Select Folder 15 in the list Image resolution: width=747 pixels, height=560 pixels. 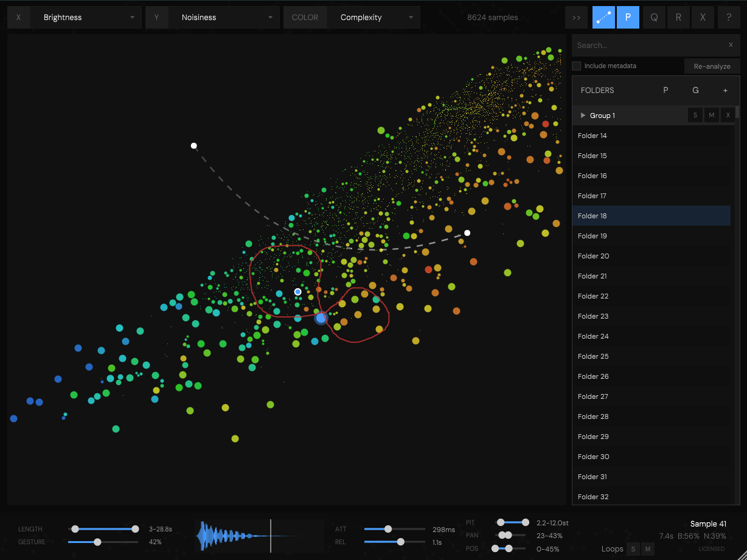[x=651, y=156]
